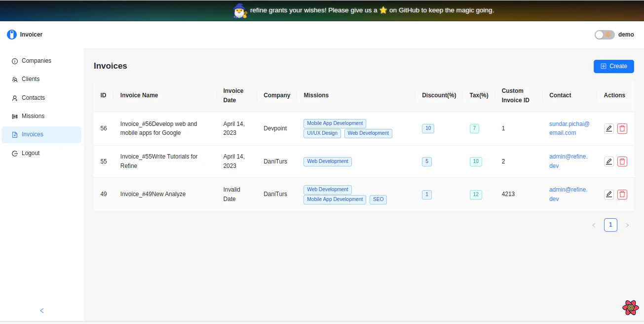
Task: Select page 1 in the pagination control
Action: coord(610,225)
